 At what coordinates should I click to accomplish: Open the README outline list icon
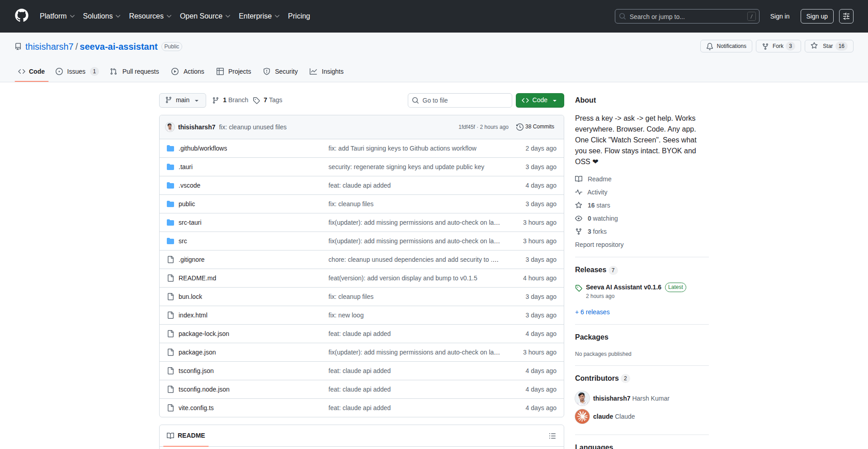[x=552, y=435]
